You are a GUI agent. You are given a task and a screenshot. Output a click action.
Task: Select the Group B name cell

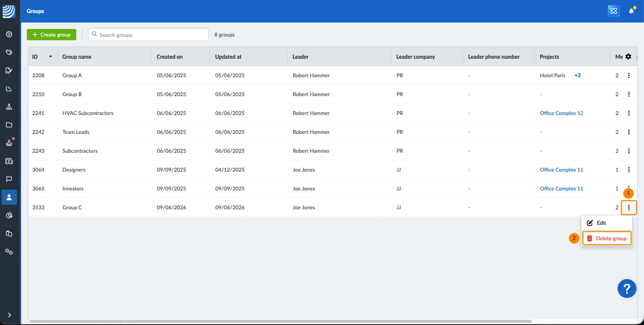tap(72, 94)
